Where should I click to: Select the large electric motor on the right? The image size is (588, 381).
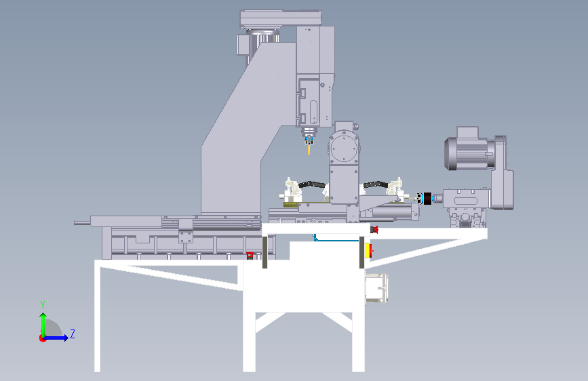pyautogui.click(x=469, y=153)
